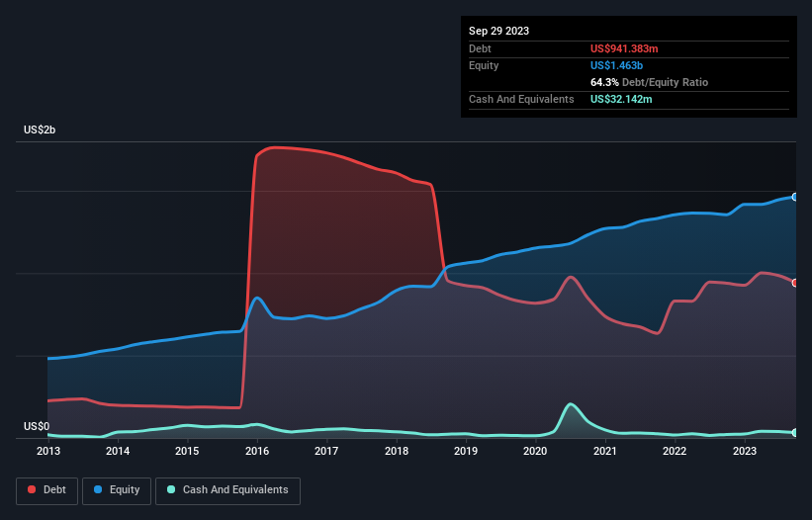Click the US$941.383m debt value
Image resolution: width=812 pixels, height=520 pixels.
[x=624, y=48]
